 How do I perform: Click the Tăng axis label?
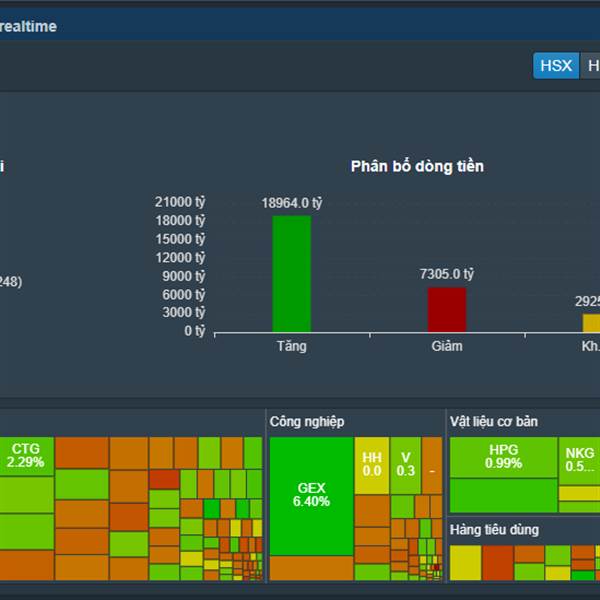pos(292,346)
